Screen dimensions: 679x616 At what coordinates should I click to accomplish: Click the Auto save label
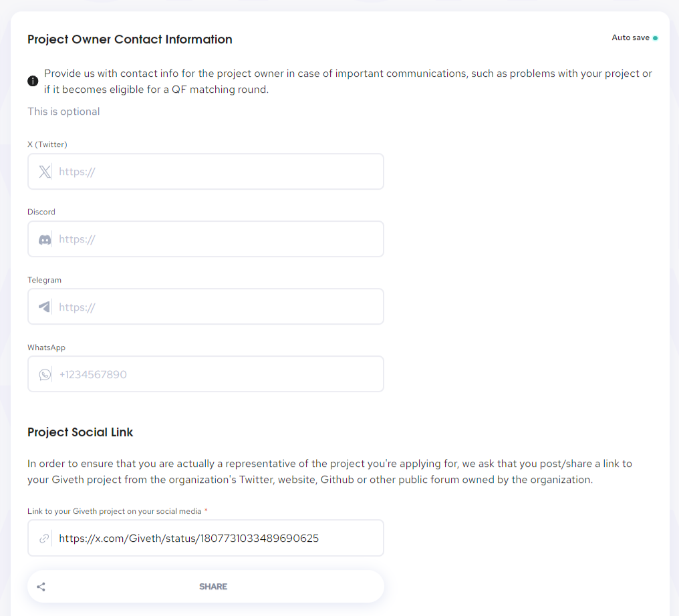click(x=630, y=37)
